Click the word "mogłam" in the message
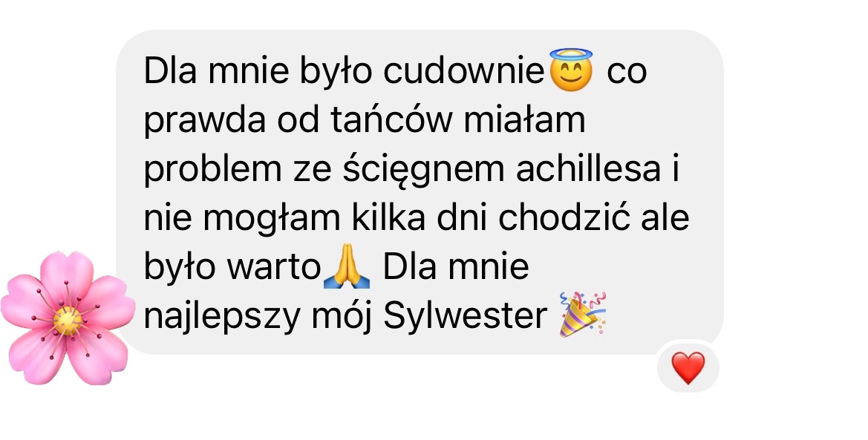 click(271, 220)
